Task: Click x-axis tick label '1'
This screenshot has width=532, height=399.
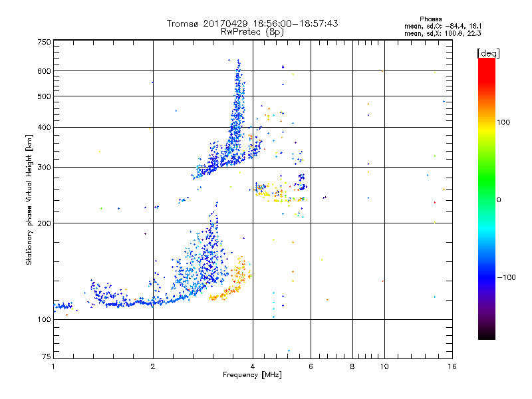Action: [x=53, y=366]
